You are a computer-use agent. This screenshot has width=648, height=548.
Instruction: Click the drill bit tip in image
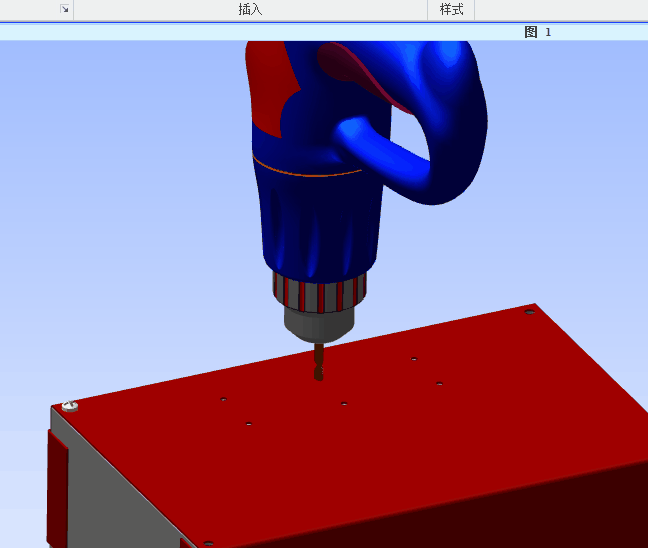pos(318,374)
